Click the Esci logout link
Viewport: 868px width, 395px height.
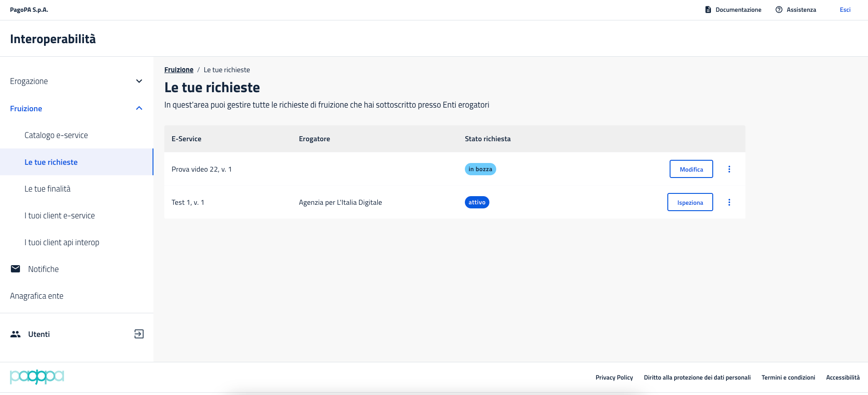pos(845,10)
